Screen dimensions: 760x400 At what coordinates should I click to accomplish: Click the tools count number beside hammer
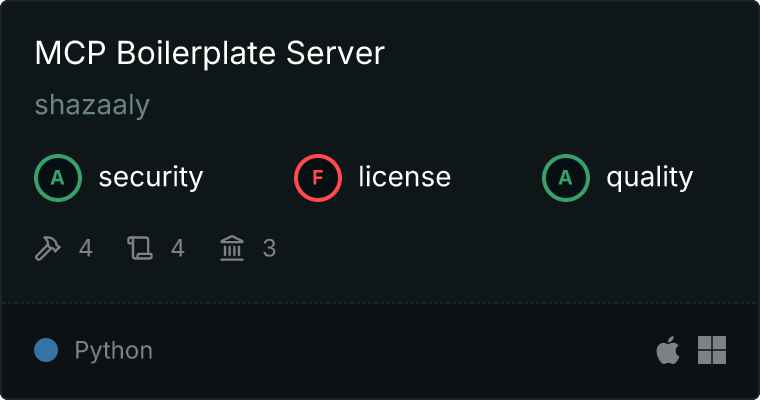pos(86,248)
